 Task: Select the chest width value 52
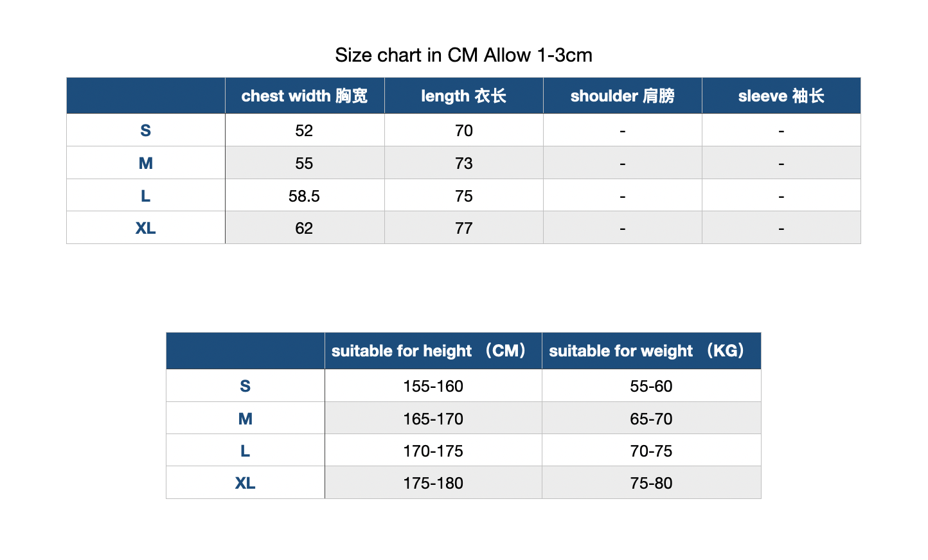point(305,130)
